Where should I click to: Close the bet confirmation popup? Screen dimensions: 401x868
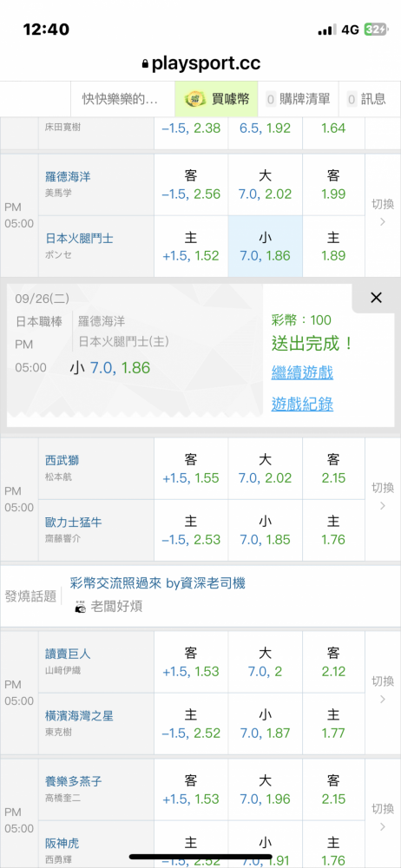click(376, 298)
